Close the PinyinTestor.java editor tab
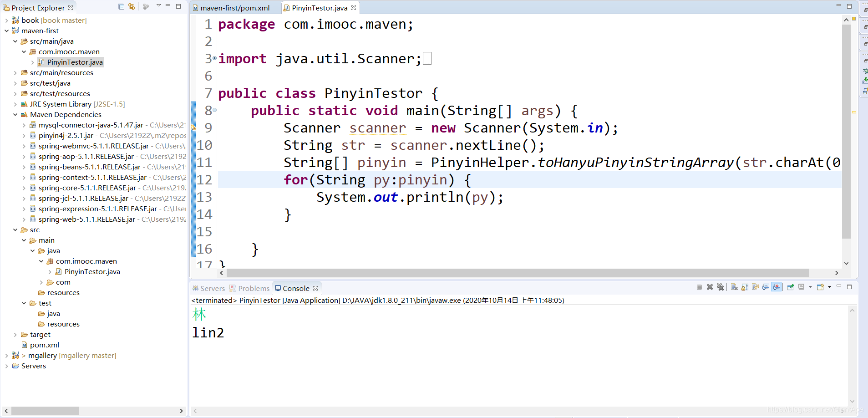 click(x=354, y=8)
